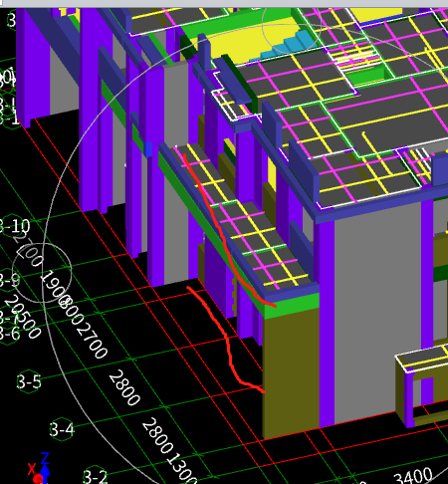Click the 1300 grid spacing dimension

pyautogui.click(x=182, y=468)
